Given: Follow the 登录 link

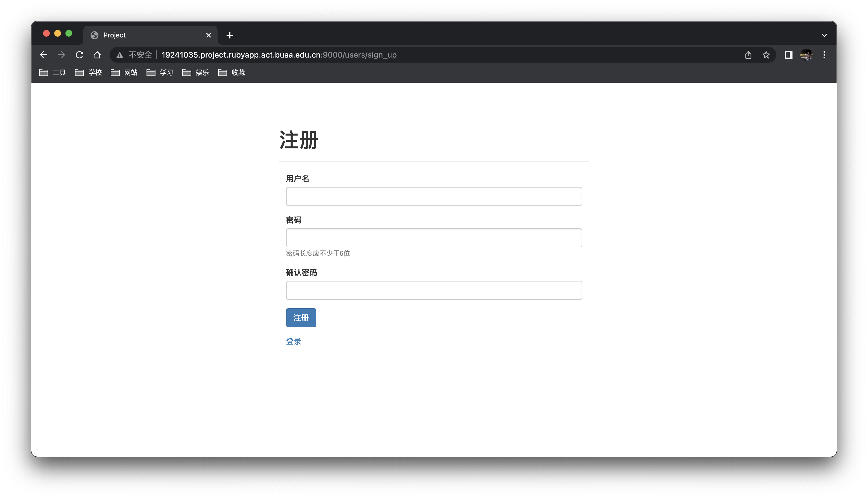Looking at the screenshot, I should point(294,341).
